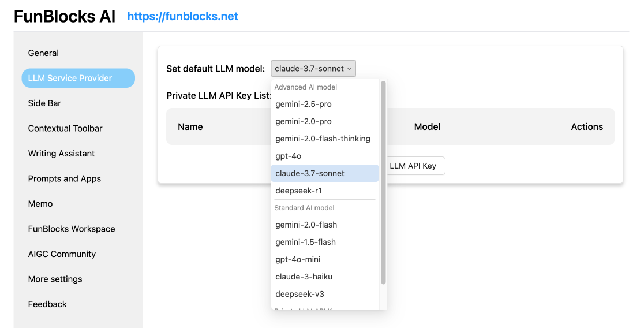Click the LLM API Key button
The height and width of the screenshot is (328, 644).
click(x=415, y=166)
